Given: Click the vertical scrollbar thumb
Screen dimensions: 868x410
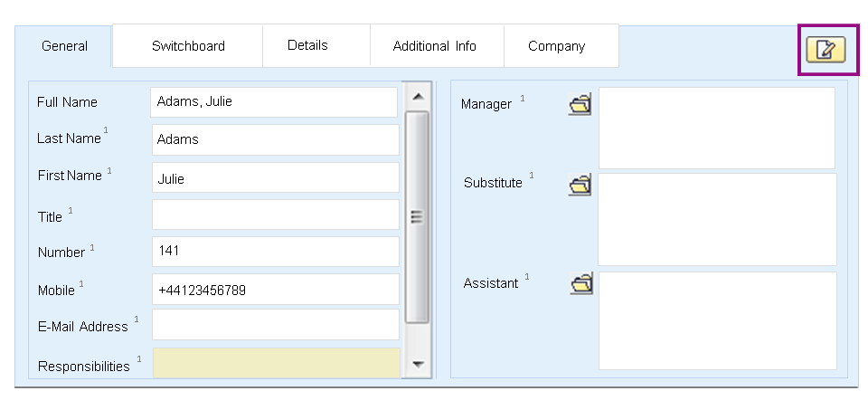Looking at the screenshot, I should pyautogui.click(x=417, y=216).
